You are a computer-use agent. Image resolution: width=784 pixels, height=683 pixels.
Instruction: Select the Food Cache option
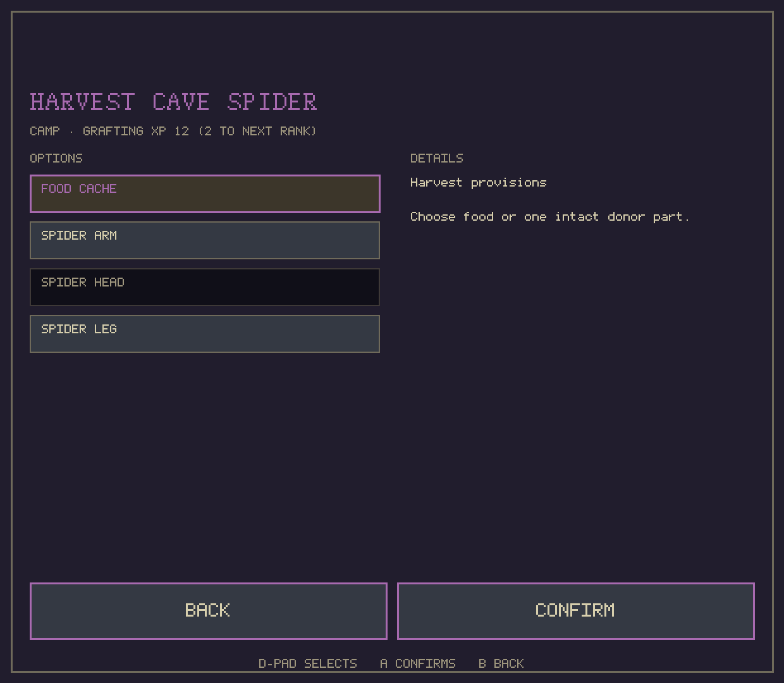pyautogui.click(x=205, y=194)
